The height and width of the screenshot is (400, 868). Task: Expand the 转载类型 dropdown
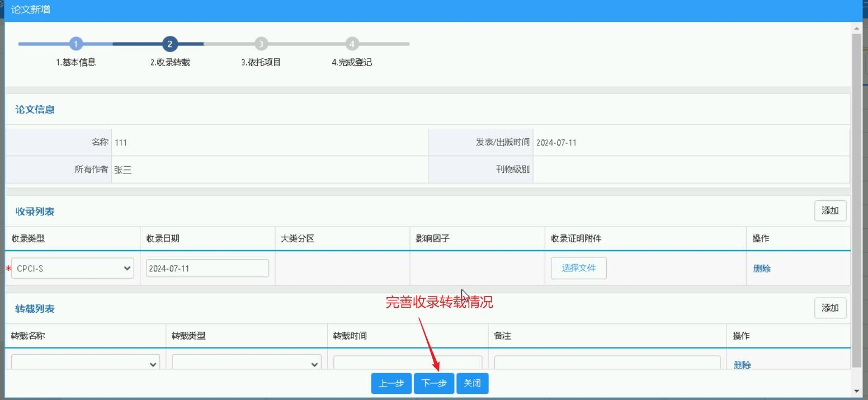click(x=247, y=363)
